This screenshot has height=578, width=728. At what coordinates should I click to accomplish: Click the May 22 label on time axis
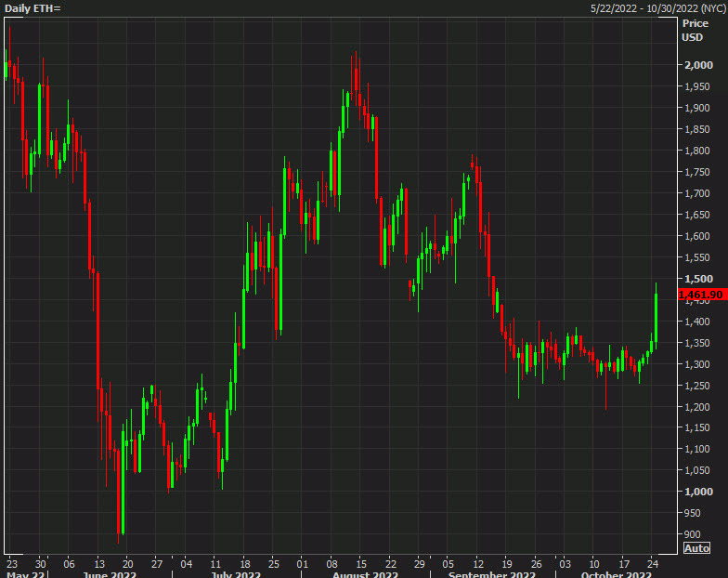(x=25, y=574)
